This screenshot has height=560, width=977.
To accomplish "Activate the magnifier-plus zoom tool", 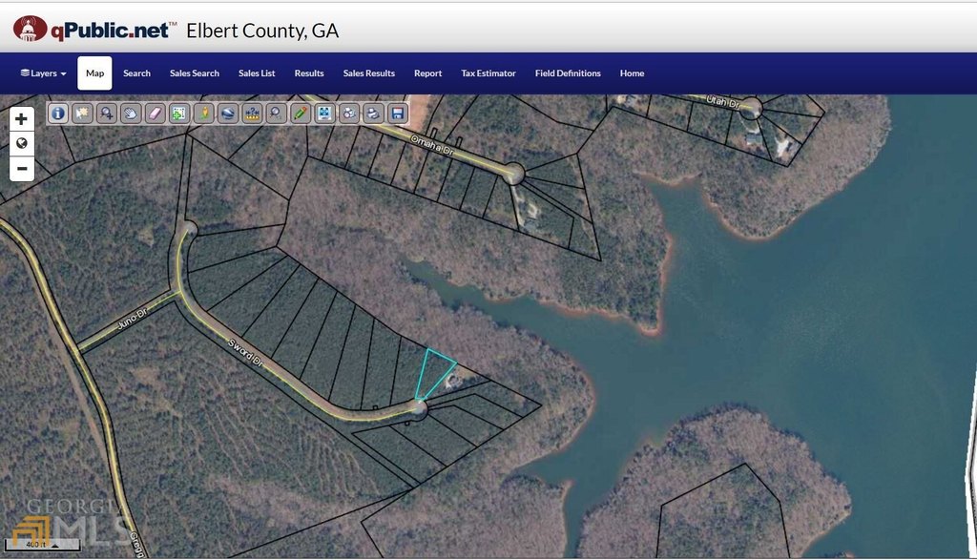I will click(107, 114).
